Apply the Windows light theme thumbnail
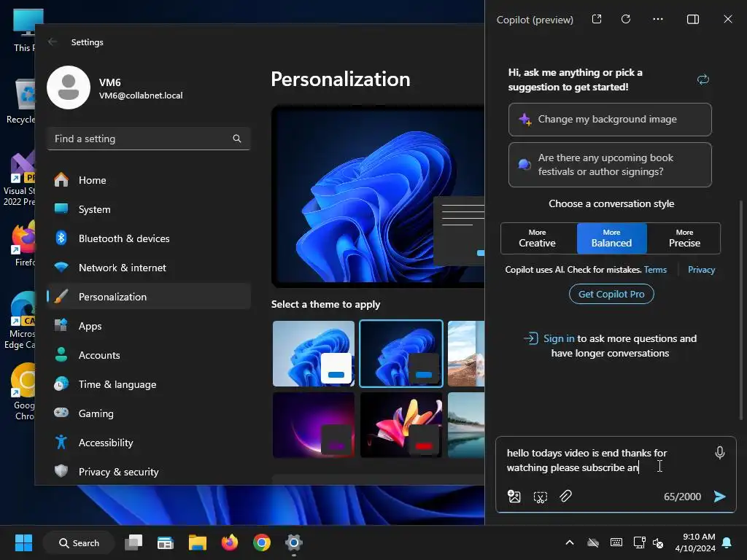Viewport: 747px width, 560px height. pyautogui.click(x=314, y=354)
